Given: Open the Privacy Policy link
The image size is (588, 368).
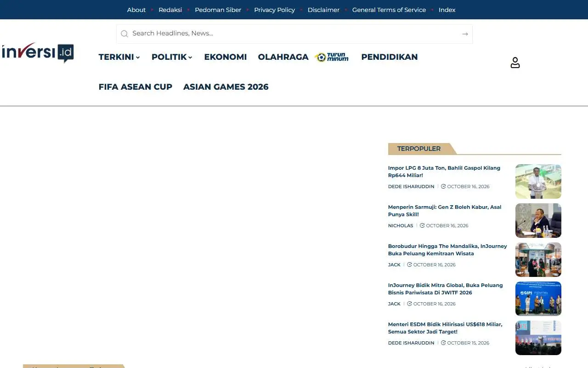Looking at the screenshot, I should coord(275,10).
